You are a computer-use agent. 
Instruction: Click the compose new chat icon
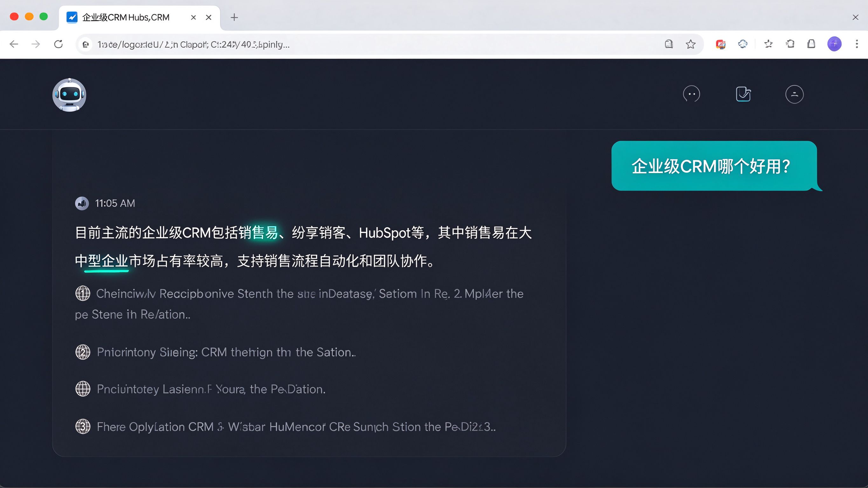pyautogui.click(x=743, y=94)
